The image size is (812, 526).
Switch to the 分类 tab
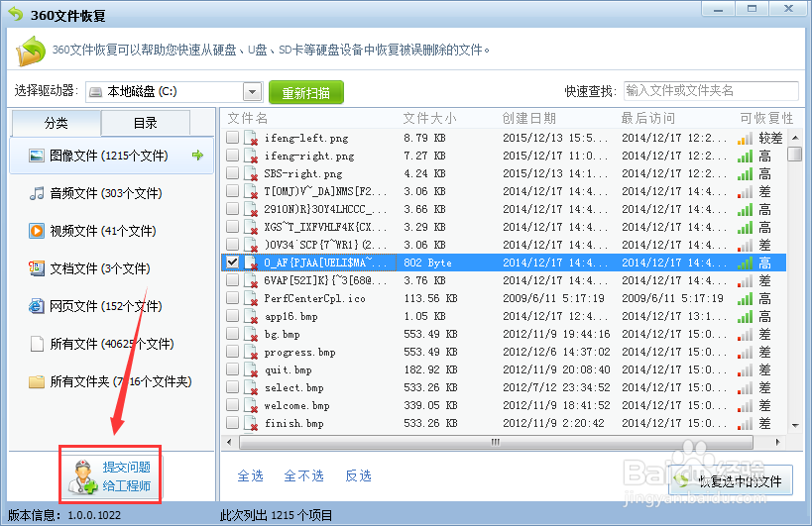[x=56, y=123]
